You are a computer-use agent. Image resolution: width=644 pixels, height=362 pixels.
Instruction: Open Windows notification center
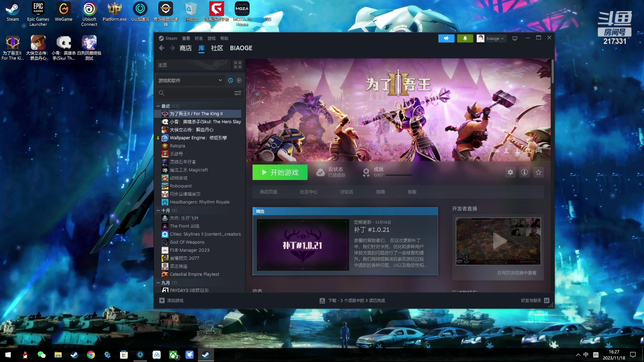pos(633,355)
